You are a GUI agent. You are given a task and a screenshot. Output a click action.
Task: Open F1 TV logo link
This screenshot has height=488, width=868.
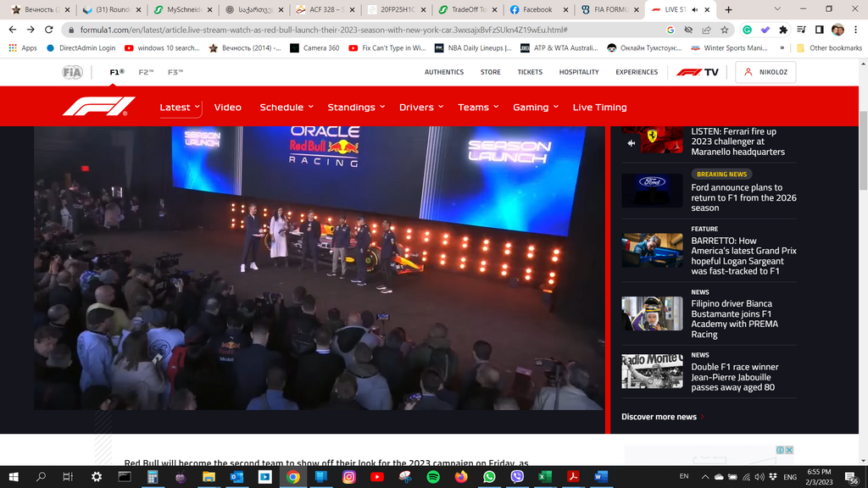(698, 72)
